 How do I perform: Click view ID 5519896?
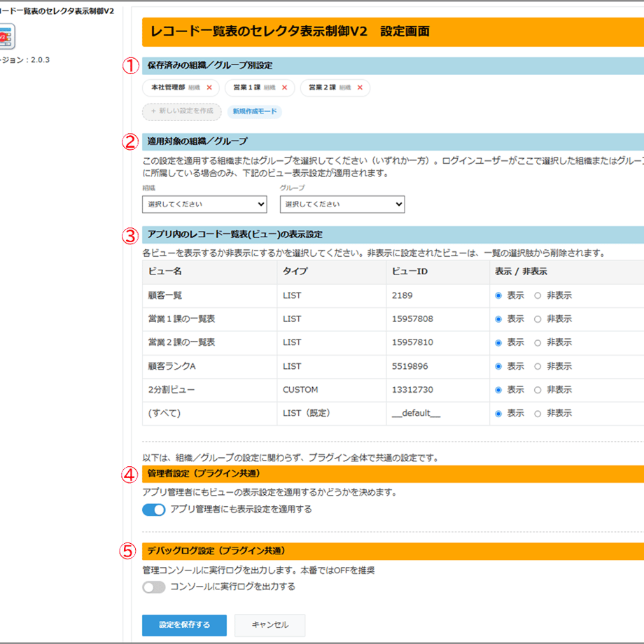click(x=410, y=366)
